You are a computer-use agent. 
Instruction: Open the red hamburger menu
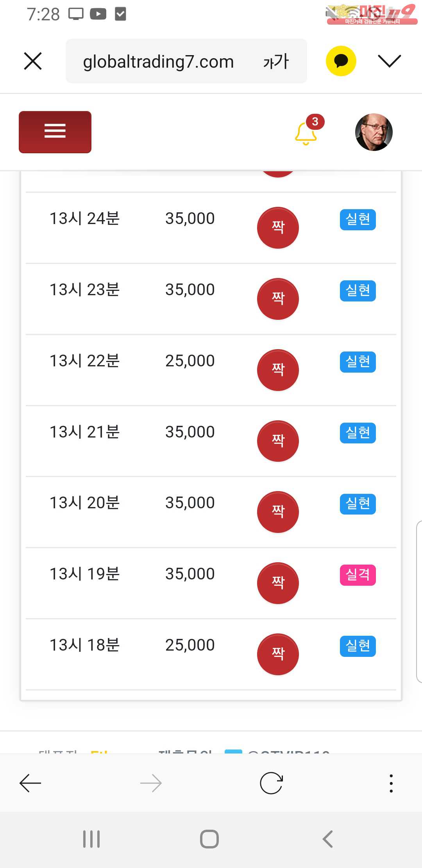(55, 132)
